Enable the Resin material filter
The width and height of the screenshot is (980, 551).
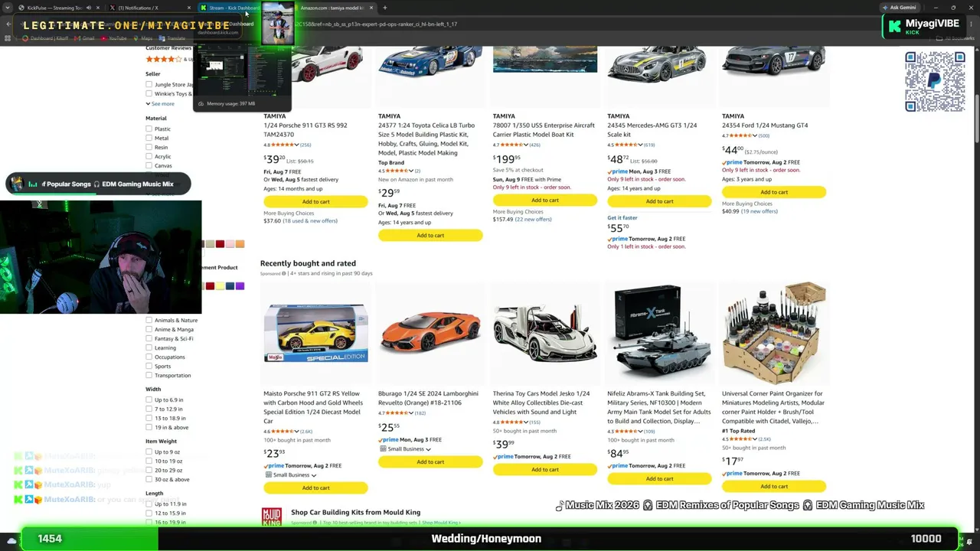[149, 147]
